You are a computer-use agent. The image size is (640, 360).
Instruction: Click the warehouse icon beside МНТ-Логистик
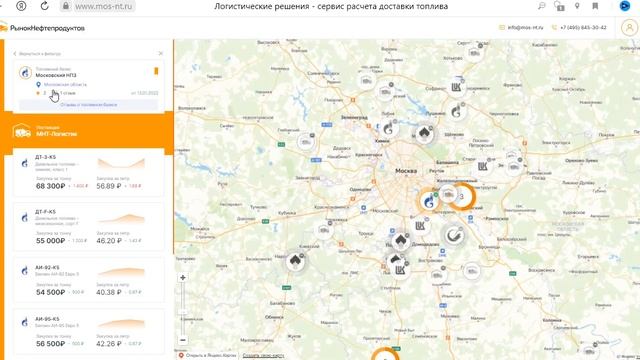pyautogui.click(x=22, y=131)
